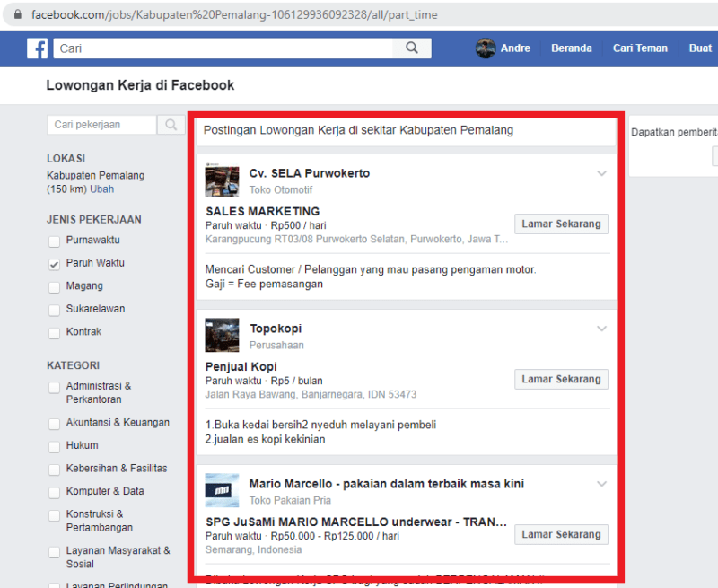Check Kebersihan & Fasilitas category
This screenshot has height=588, width=718.
click(x=54, y=470)
